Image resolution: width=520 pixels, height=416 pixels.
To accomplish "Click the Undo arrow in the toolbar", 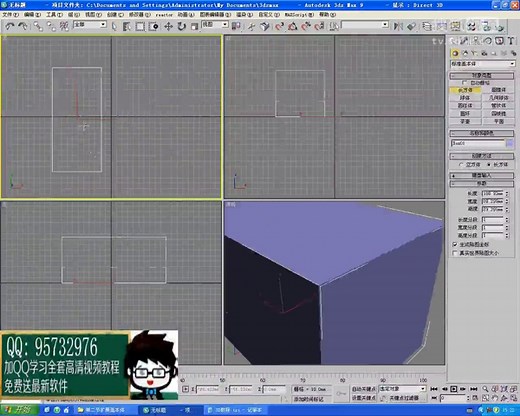I will tap(10, 26).
